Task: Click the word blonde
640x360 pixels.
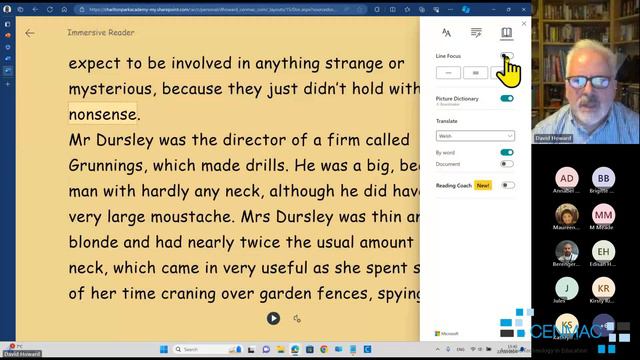Action: pyautogui.click(x=94, y=242)
